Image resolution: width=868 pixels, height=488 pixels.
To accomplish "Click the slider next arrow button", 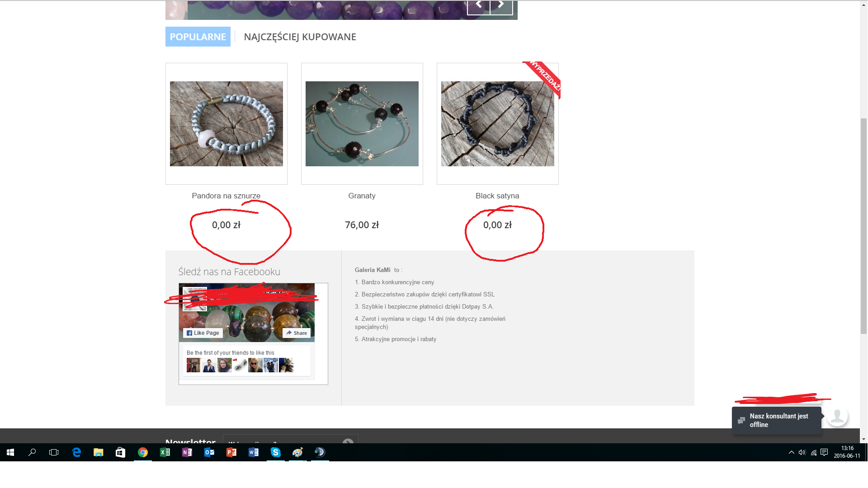I will tap(501, 5).
